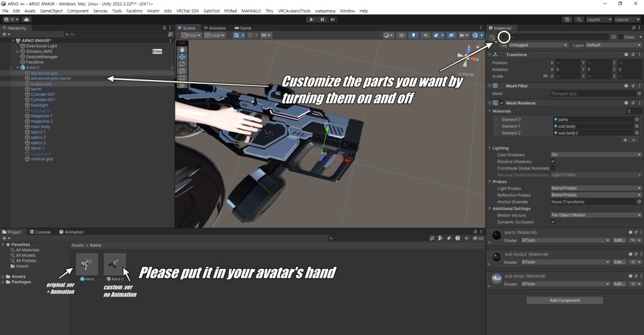Toggle scene audio icon
Viewport: 644px width, 335px height.
[x=425, y=35]
